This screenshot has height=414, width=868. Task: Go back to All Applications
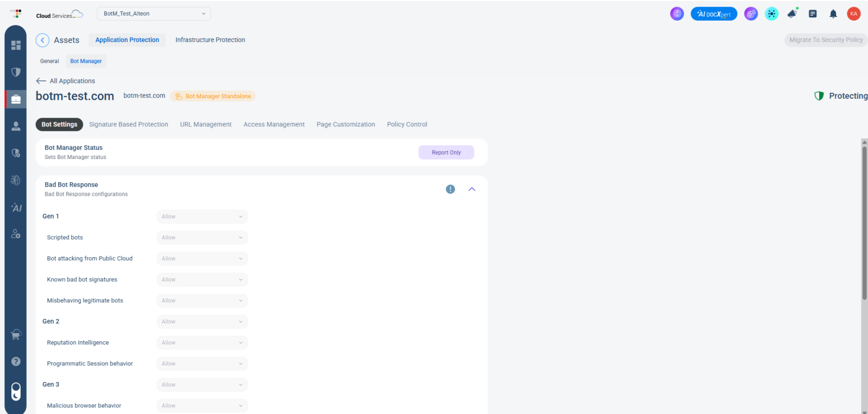pos(66,81)
